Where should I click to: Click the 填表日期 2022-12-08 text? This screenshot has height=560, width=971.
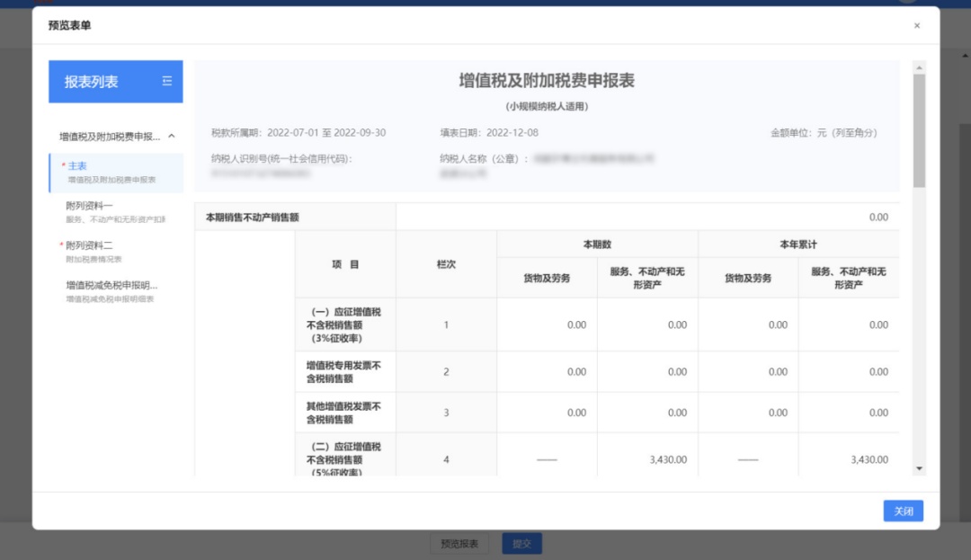click(489, 132)
